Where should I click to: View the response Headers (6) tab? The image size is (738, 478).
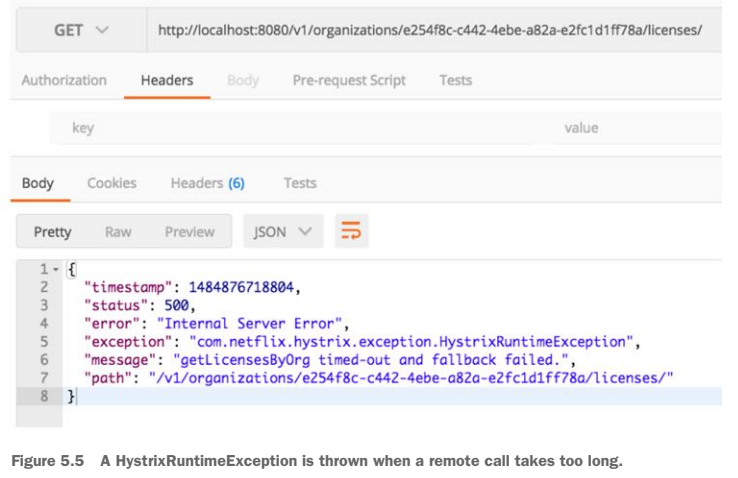click(208, 183)
